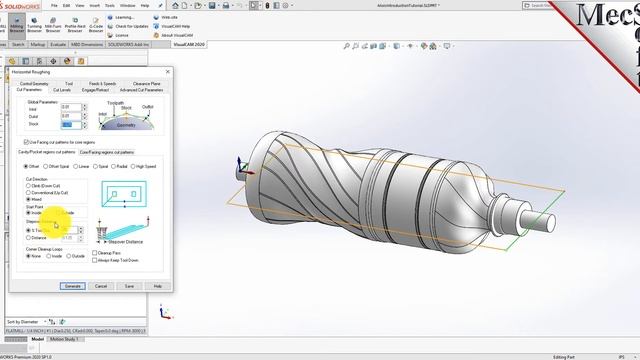Click the Check for Updates icon
640x360 pixels.
(x=110, y=26)
